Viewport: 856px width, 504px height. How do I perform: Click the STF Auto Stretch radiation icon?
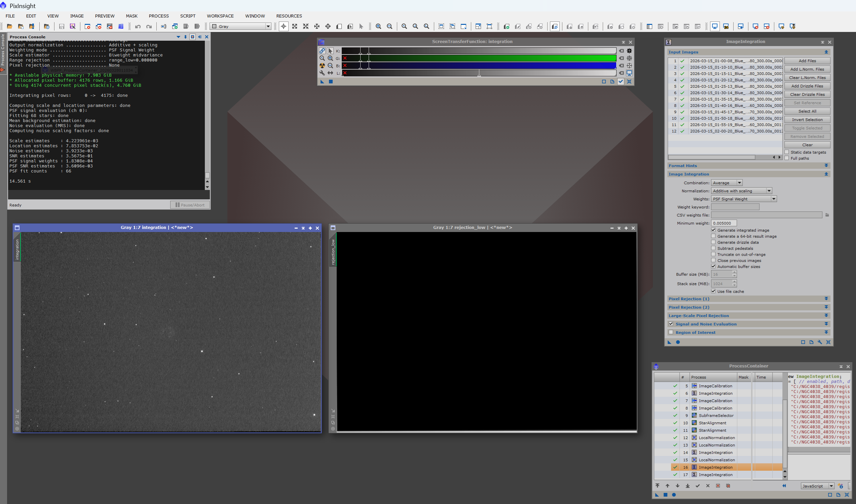click(x=322, y=66)
